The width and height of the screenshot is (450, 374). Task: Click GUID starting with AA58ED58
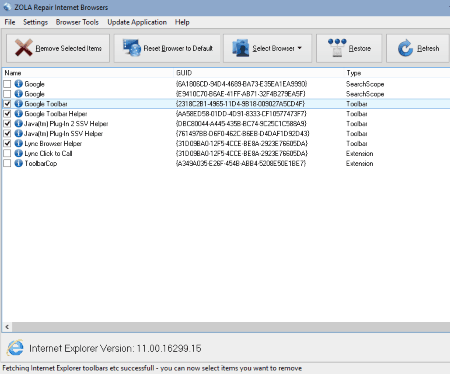point(241,114)
